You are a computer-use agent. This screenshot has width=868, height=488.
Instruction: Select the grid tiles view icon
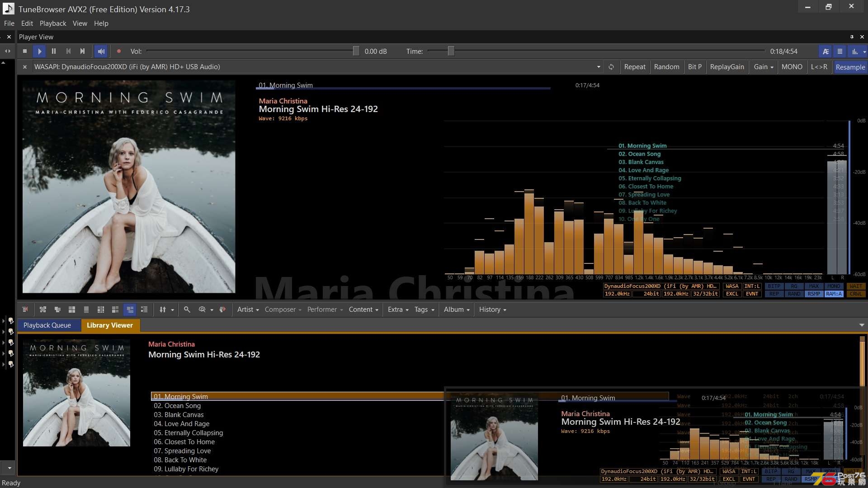tap(72, 310)
